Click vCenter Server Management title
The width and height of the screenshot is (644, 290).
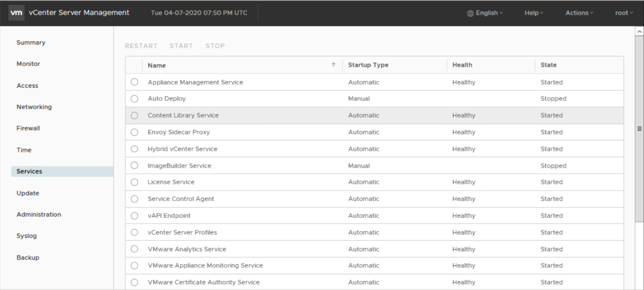pos(79,12)
